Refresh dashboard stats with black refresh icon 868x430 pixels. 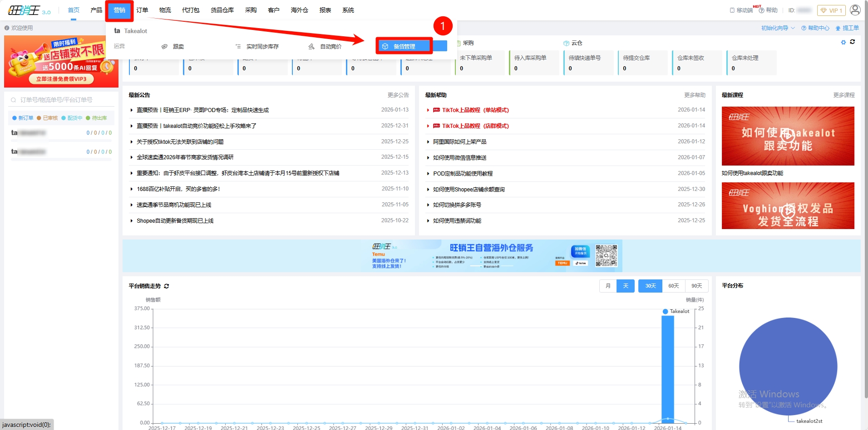(853, 42)
